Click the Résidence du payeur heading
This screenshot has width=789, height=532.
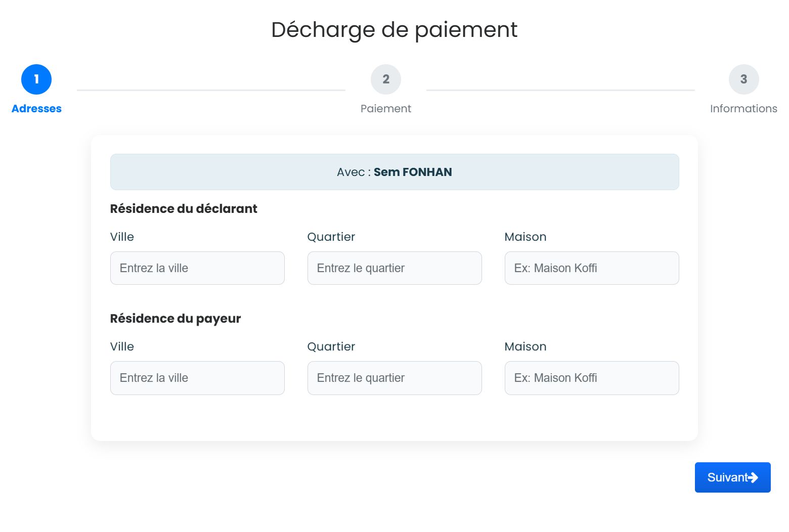point(176,319)
